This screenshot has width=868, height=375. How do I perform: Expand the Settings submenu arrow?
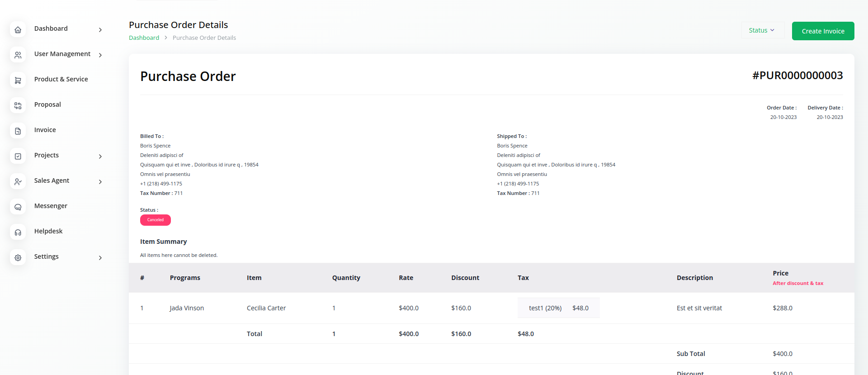(x=100, y=258)
